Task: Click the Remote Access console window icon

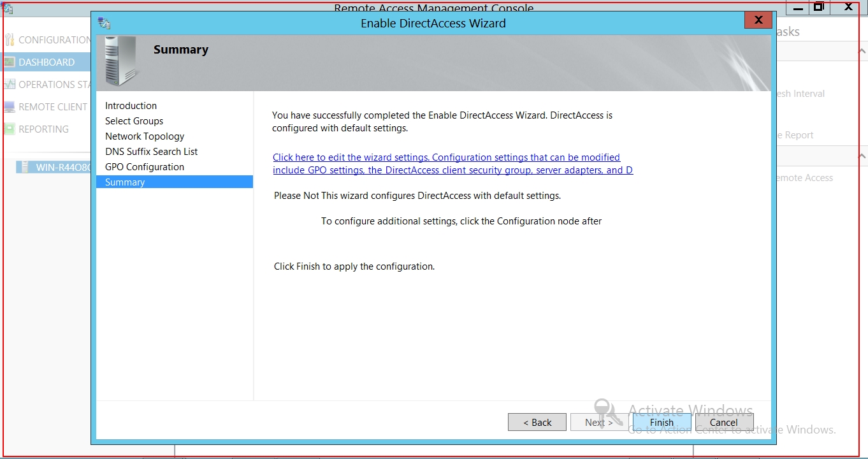Action: click(8, 8)
